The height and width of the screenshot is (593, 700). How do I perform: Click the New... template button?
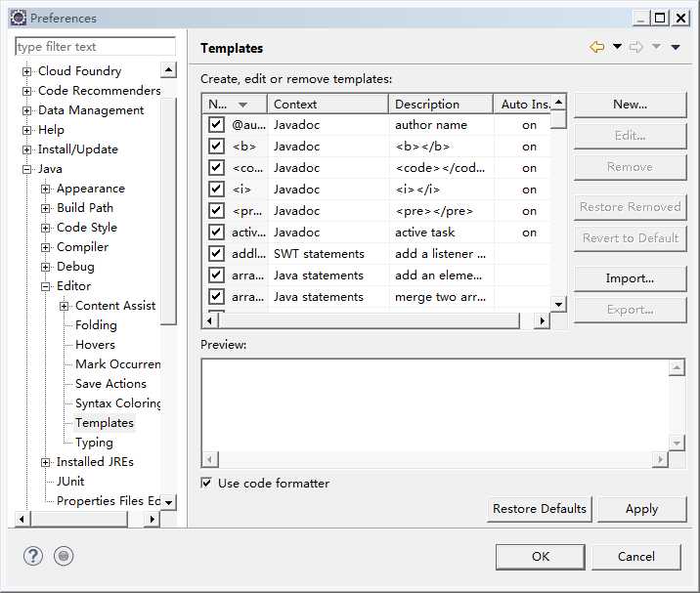coord(630,105)
